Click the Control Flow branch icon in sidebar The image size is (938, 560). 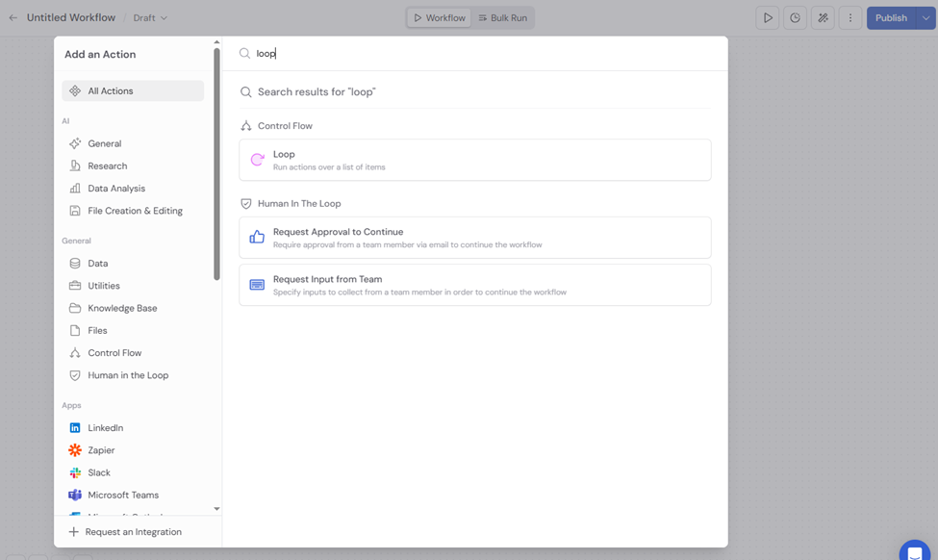pyautogui.click(x=75, y=353)
